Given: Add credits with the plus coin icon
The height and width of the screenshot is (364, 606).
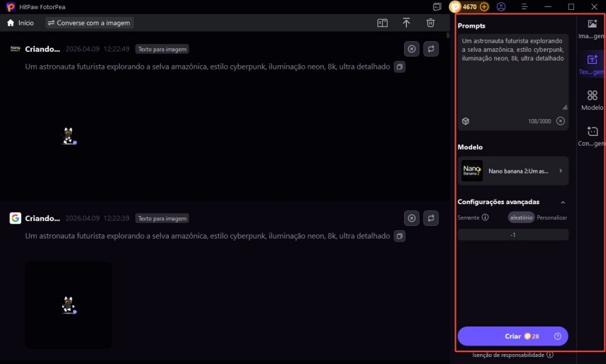Looking at the screenshot, I should click(x=484, y=6).
